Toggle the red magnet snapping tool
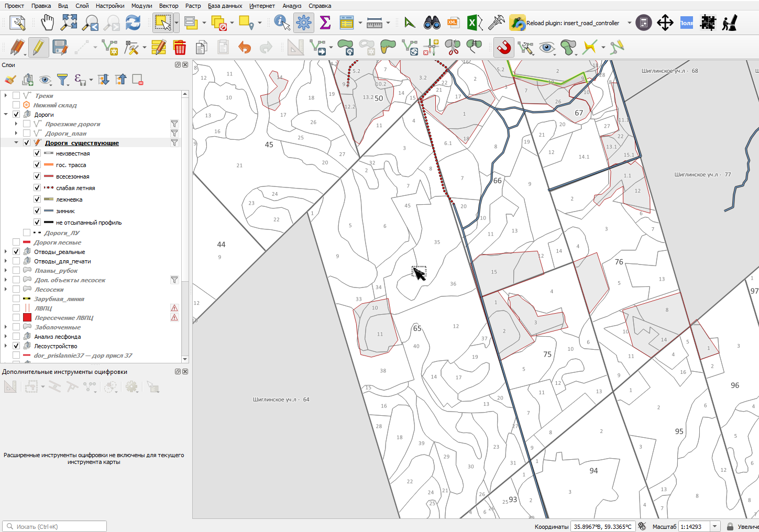 pos(503,48)
